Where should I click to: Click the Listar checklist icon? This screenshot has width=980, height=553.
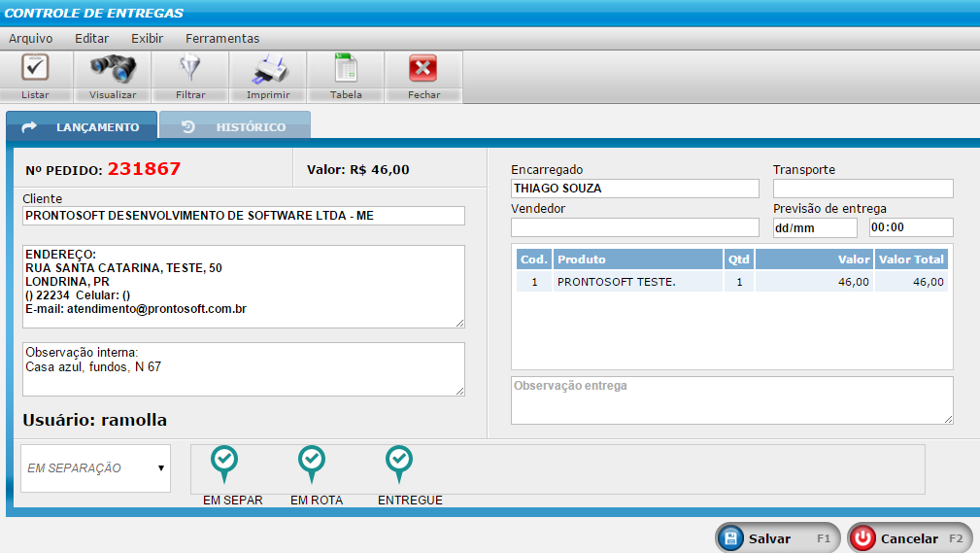(x=35, y=68)
